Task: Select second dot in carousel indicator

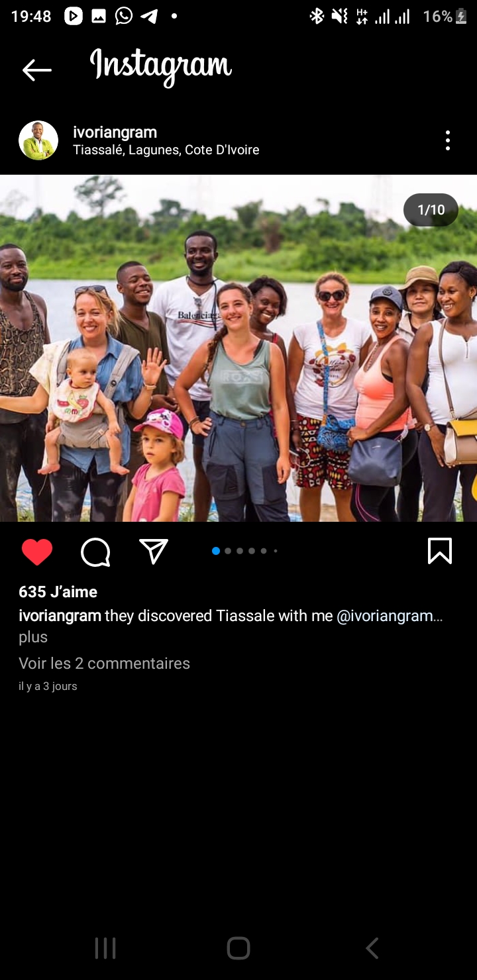Action: click(228, 551)
